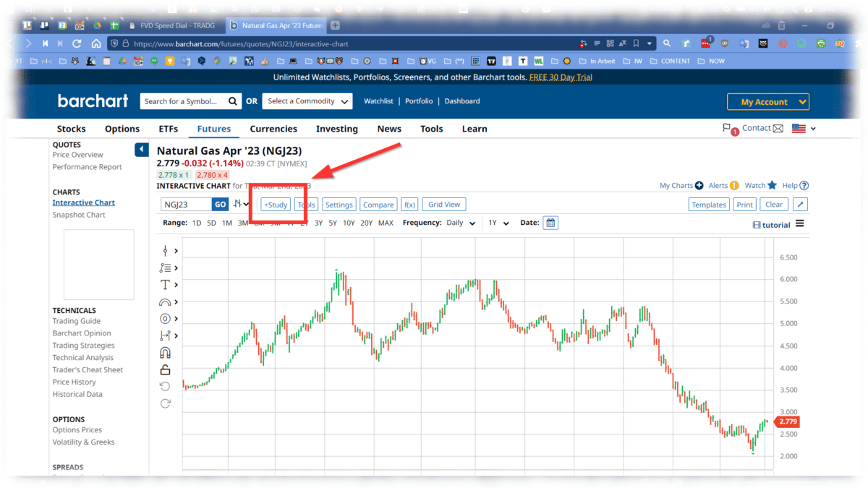Open the Text annotation tool
The height and width of the screenshot is (488, 868).
click(165, 285)
